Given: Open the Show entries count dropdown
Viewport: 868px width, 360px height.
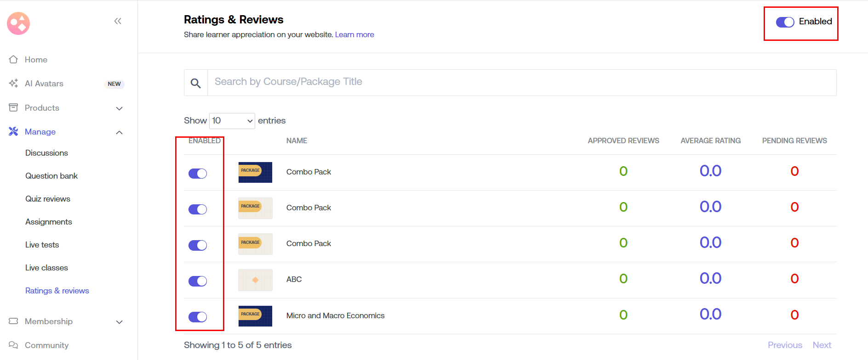Looking at the screenshot, I should pyautogui.click(x=232, y=121).
